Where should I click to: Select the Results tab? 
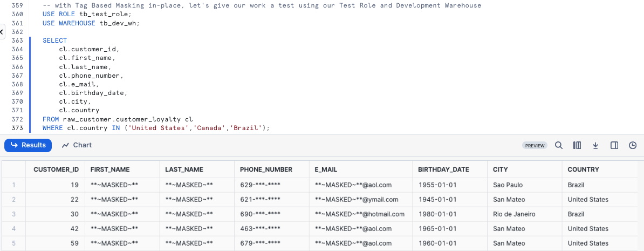(28, 145)
